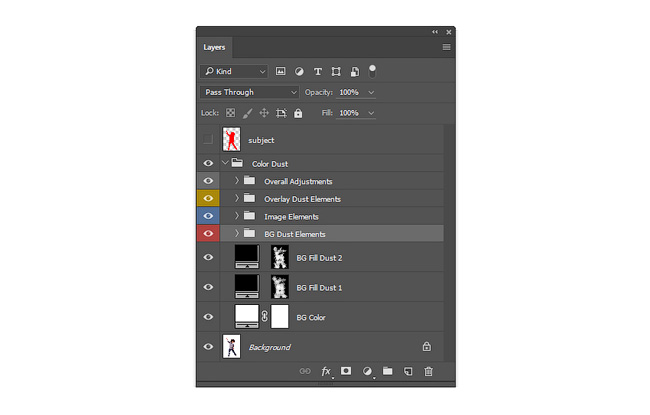Filter for adjustment layers icon
This screenshot has height=415, width=650.
(x=299, y=72)
